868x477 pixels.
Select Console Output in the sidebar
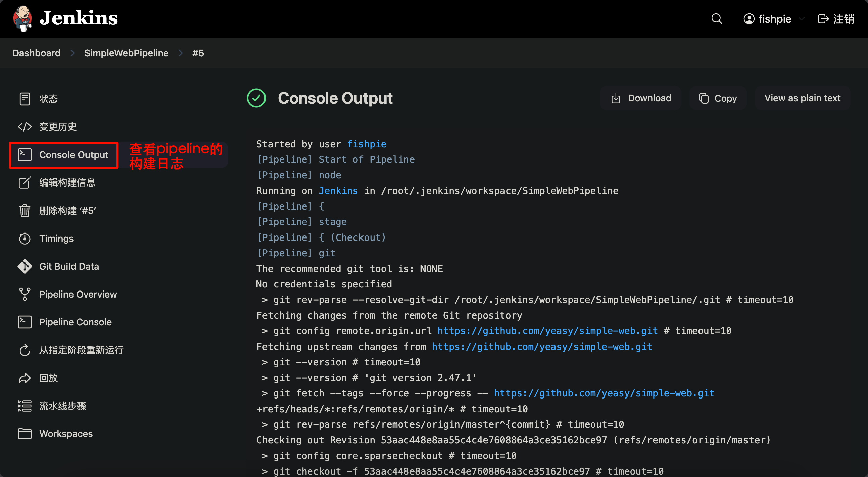point(74,155)
